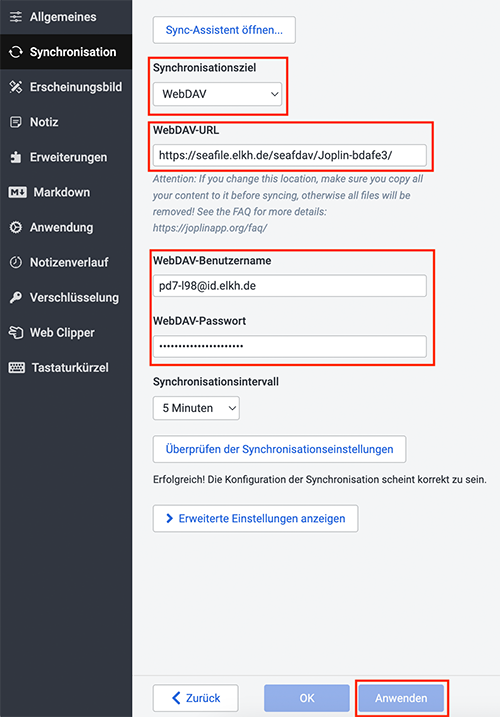The width and height of the screenshot is (500, 717).
Task: Click the Anwendung gear icon
Action: 16,227
